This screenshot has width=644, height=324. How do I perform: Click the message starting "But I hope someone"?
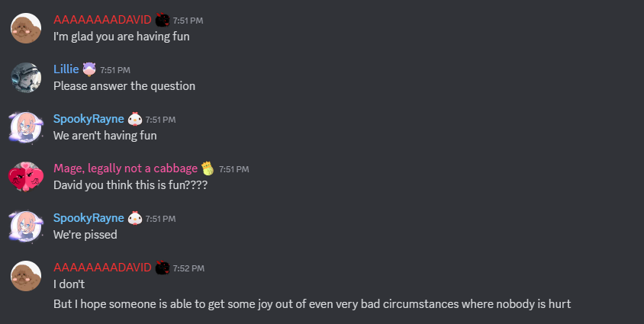pos(312,304)
